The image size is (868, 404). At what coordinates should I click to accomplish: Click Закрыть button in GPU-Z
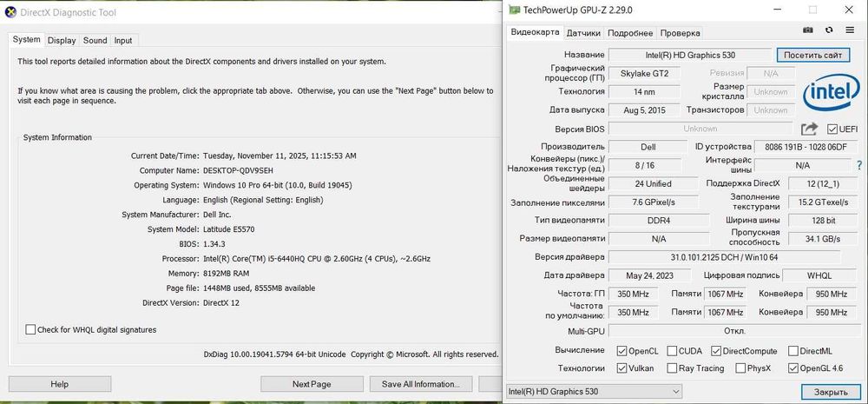831,392
